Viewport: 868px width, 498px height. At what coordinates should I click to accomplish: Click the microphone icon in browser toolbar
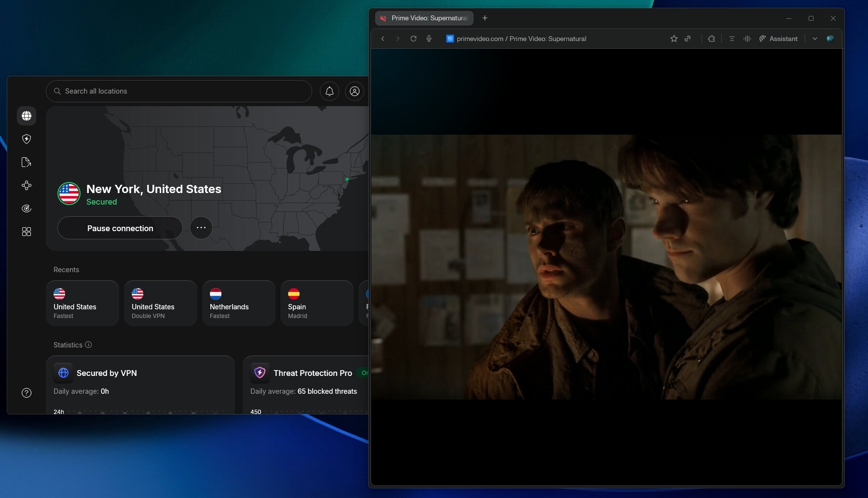pos(429,39)
